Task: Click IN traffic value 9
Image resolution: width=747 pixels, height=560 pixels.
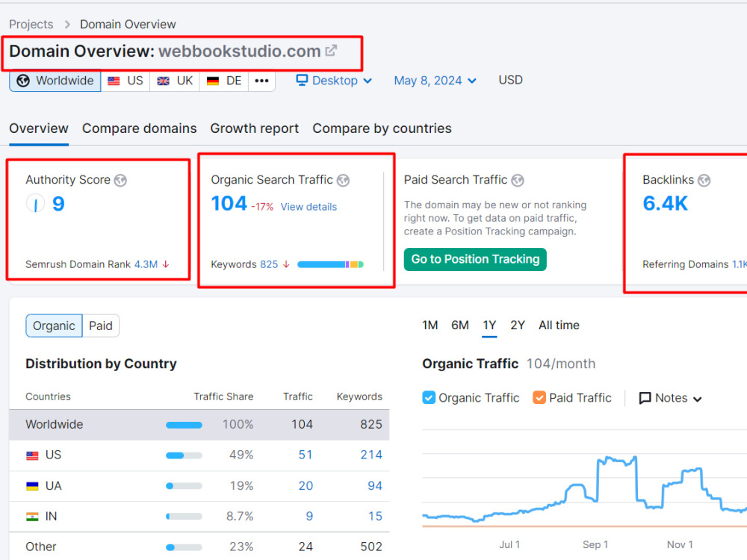Action: point(309,516)
